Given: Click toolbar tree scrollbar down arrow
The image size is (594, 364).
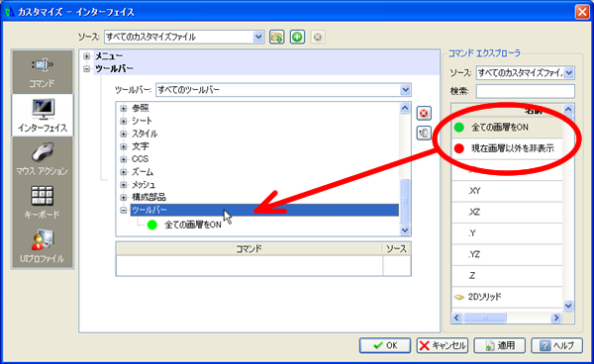Looking at the screenshot, I should [405, 229].
